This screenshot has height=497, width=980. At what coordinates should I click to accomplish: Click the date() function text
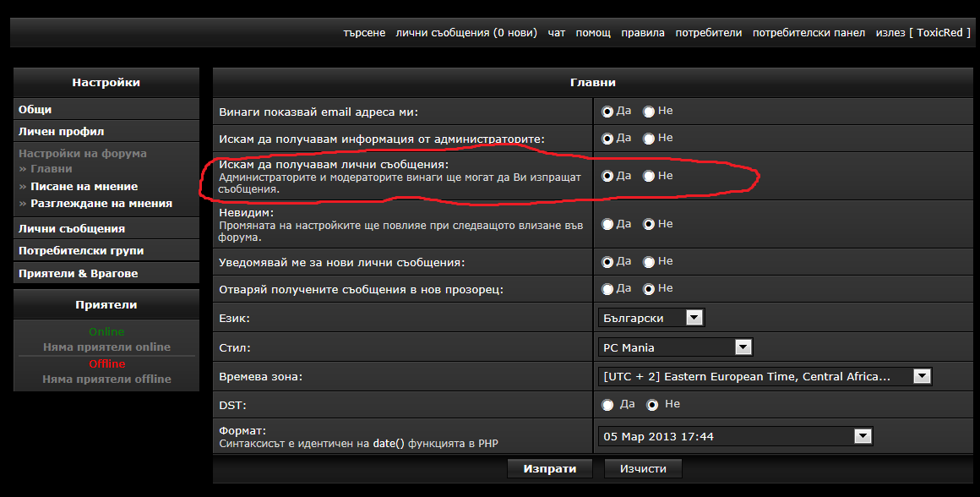click(389, 443)
